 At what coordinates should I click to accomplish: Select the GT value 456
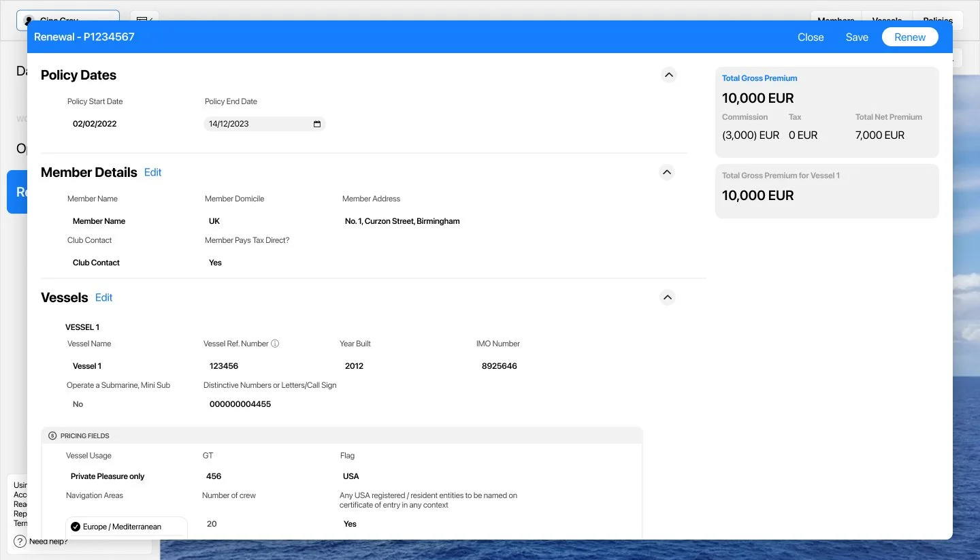click(214, 476)
